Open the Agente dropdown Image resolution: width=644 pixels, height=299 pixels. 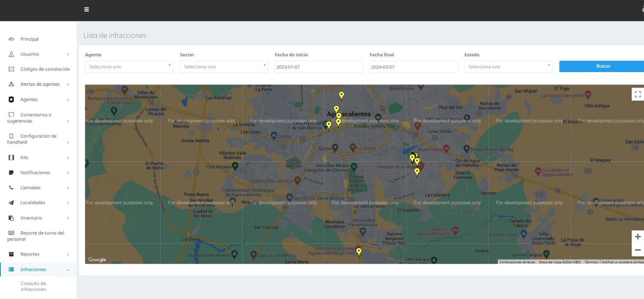coord(129,67)
